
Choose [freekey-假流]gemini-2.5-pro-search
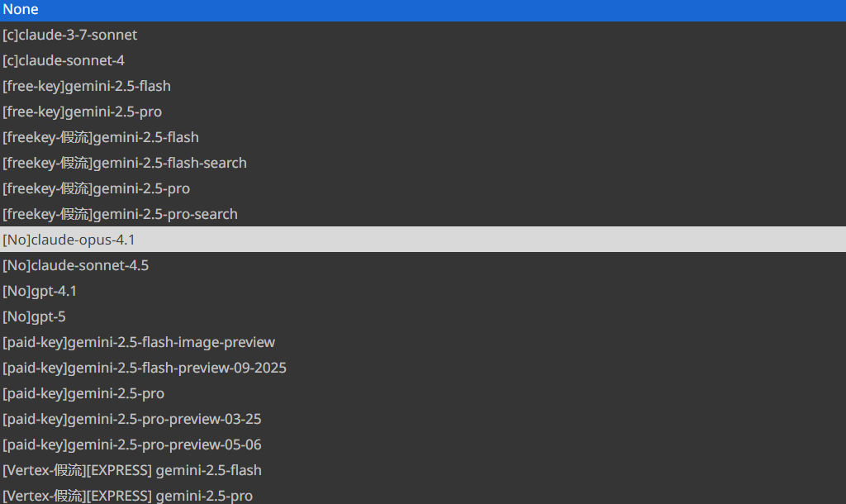(x=423, y=214)
